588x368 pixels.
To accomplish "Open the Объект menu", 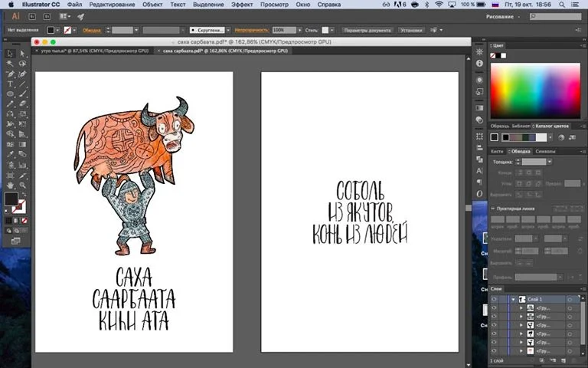I will point(152,5).
